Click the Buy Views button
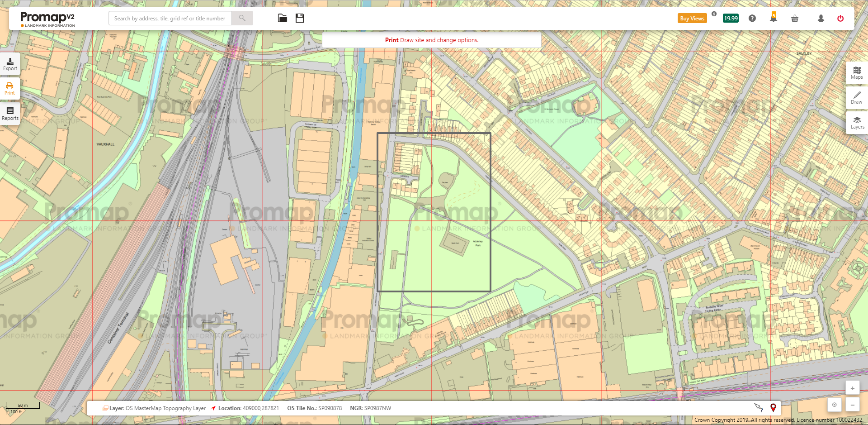Image resolution: width=868 pixels, height=425 pixels. tap(692, 19)
